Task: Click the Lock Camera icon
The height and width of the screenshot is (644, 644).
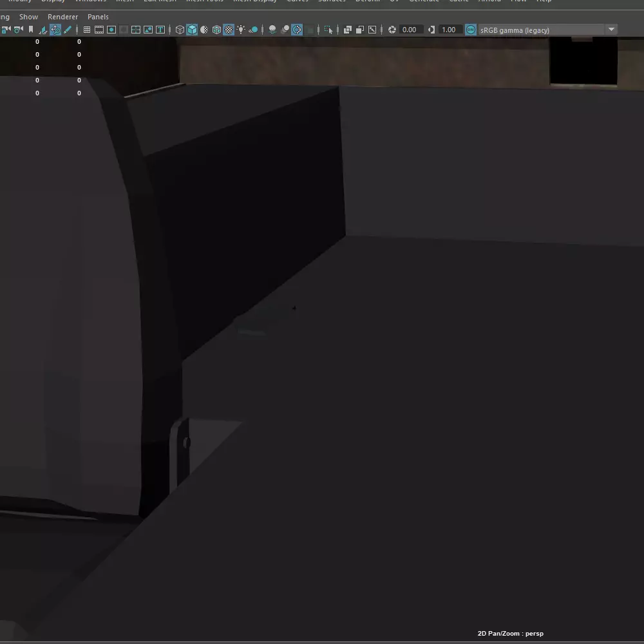Action: [6, 30]
